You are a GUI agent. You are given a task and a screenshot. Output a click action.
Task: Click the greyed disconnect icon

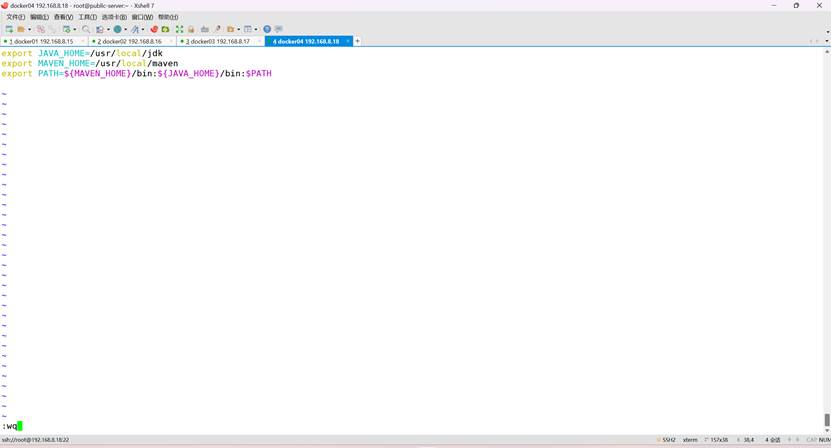pyautogui.click(x=52, y=29)
